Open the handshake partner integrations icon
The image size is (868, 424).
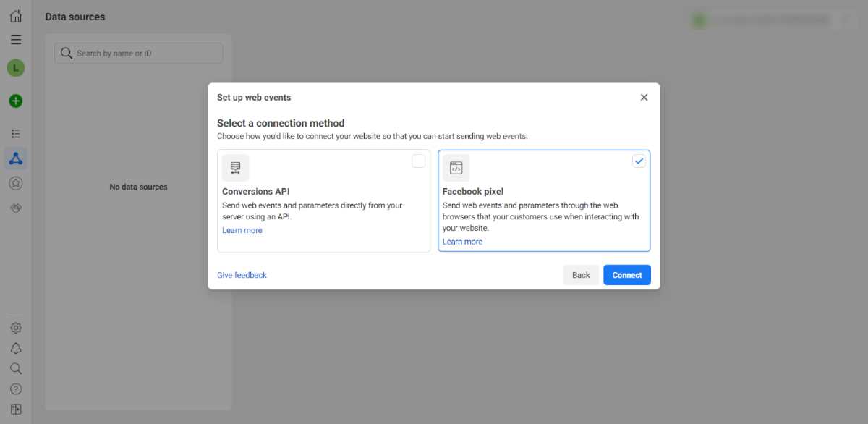(16, 208)
